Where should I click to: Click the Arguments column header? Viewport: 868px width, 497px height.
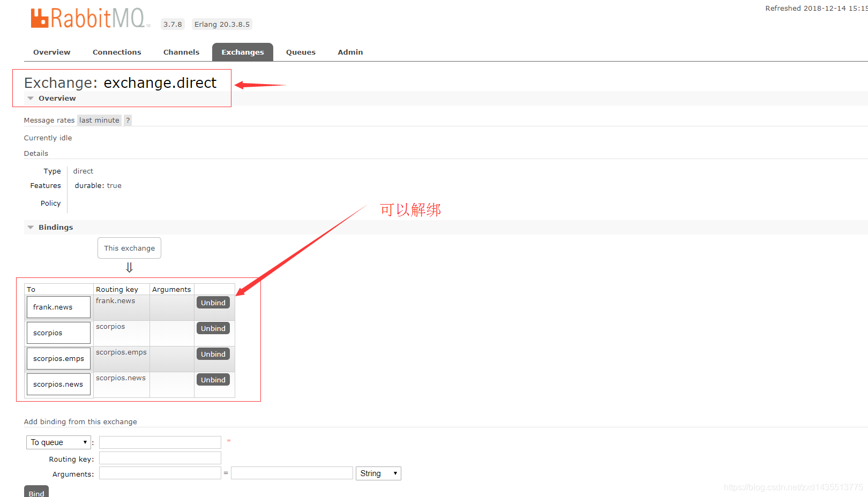(x=171, y=290)
